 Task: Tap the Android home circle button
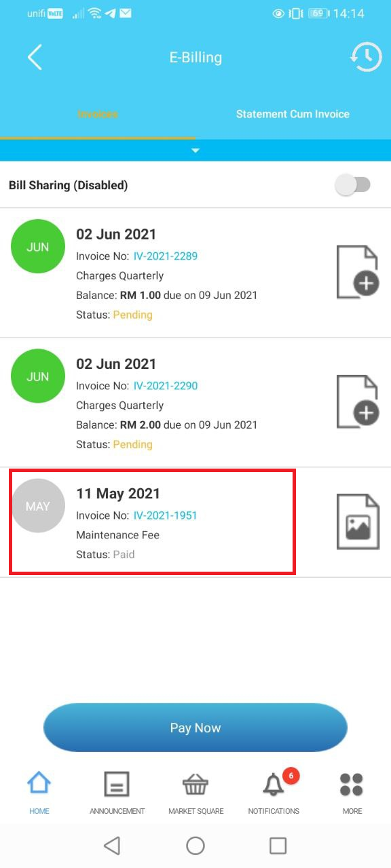click(195, 845)
